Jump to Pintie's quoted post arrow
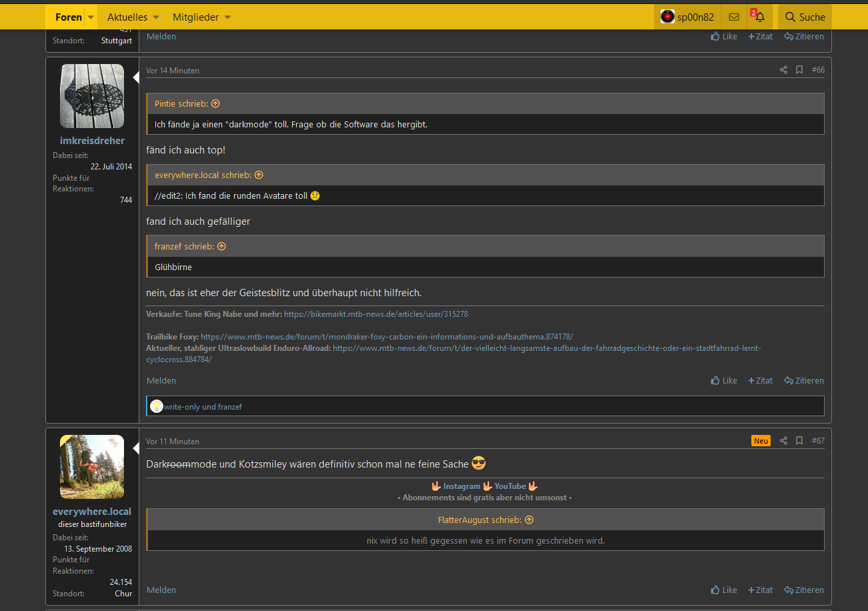The height and width of the screenshot is (611, 868). [215, 104]
